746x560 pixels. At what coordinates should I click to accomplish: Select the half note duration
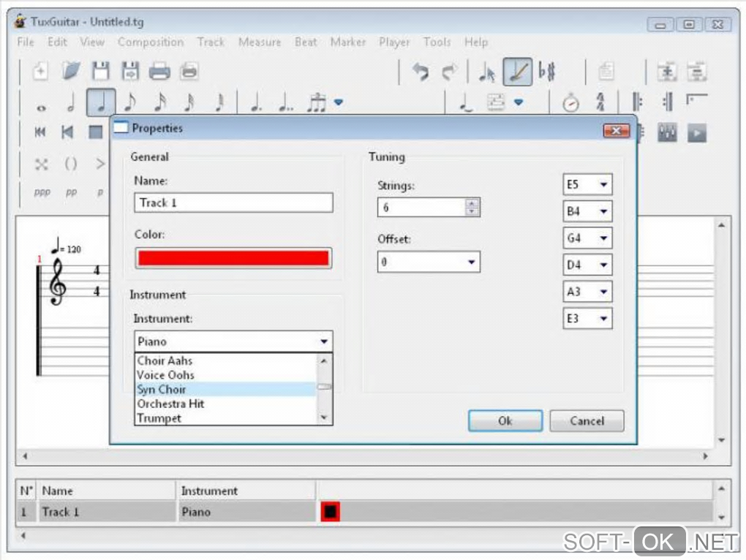coord(71,102)
